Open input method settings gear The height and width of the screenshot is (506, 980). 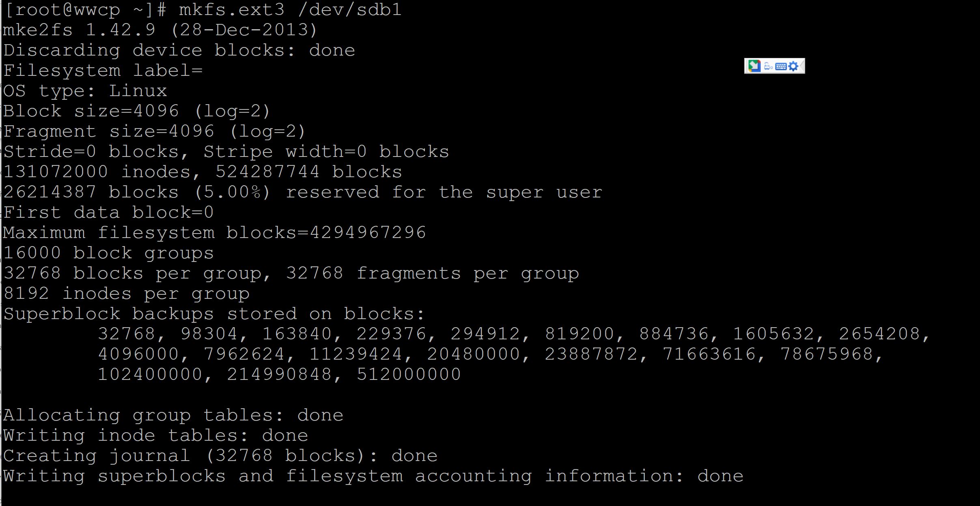793,66
